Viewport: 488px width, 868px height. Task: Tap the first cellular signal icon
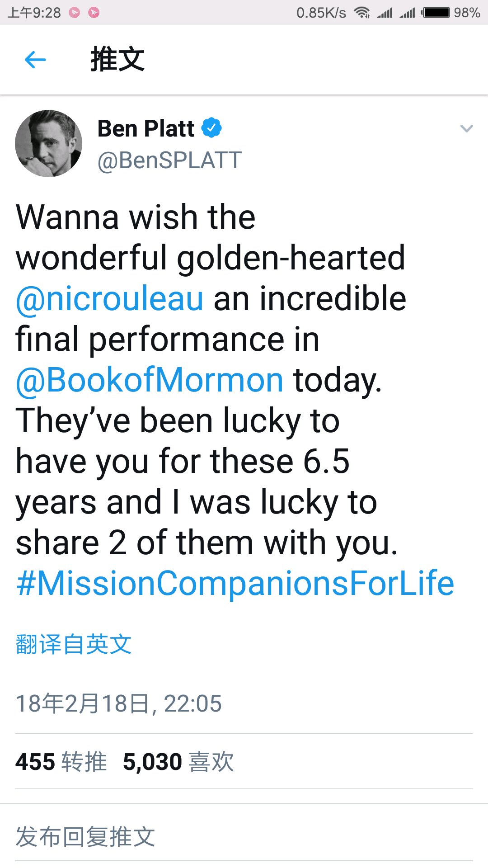[x=385, y=13]
